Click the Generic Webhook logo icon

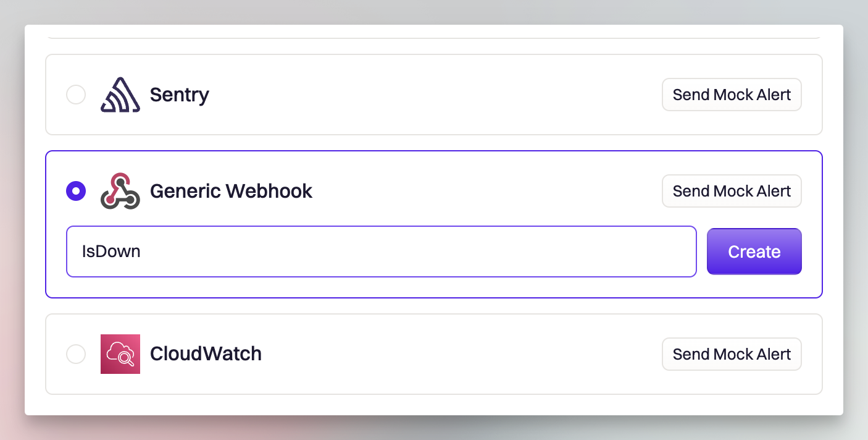click(120, 191)
